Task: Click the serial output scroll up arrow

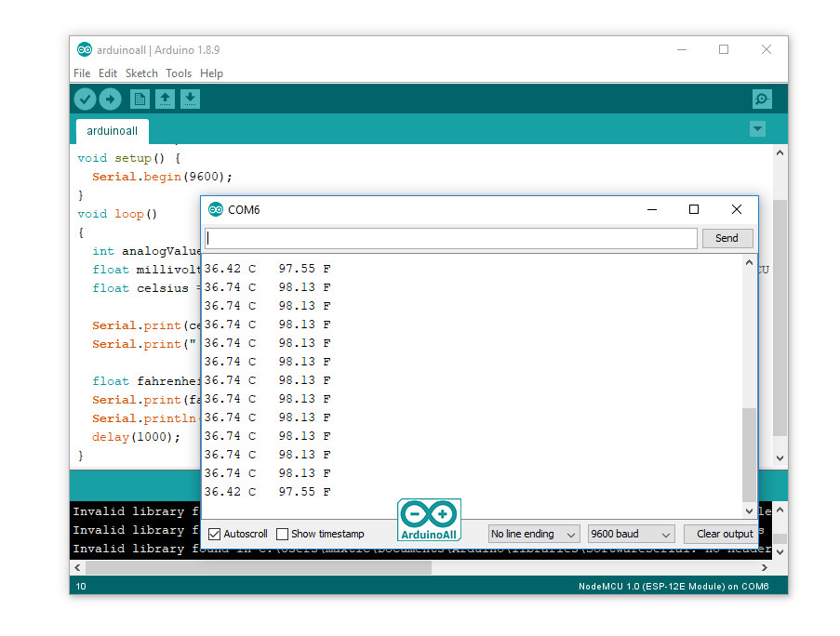Action: (749, 262)
